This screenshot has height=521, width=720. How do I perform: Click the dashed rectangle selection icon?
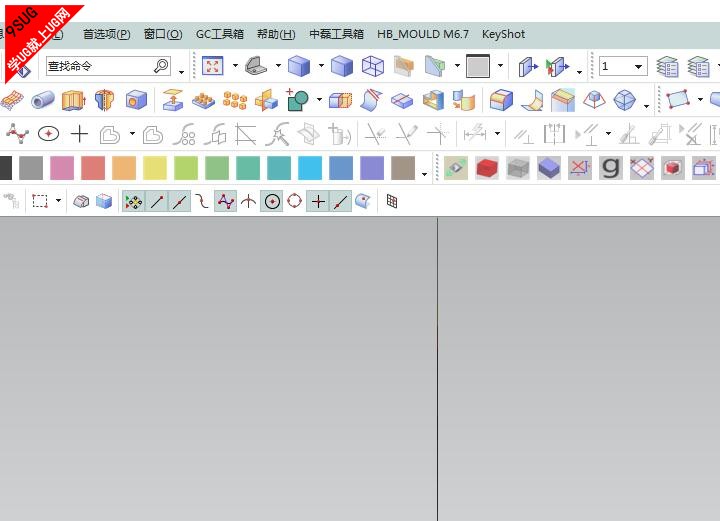(39, 201)
